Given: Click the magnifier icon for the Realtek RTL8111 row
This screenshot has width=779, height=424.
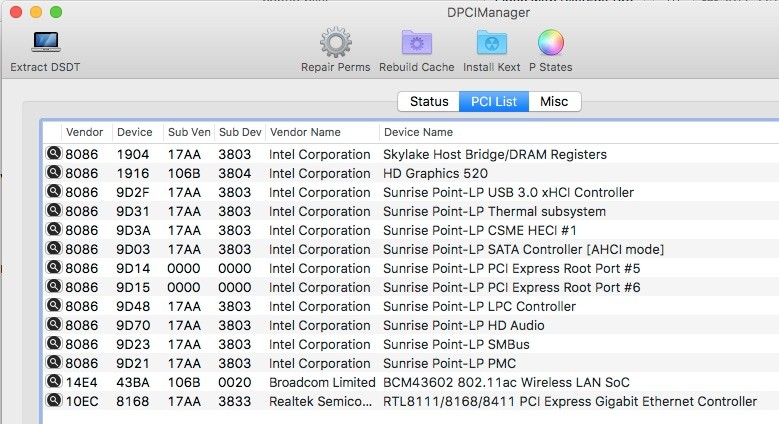Looking at the screenshot, I should point(53,401).
